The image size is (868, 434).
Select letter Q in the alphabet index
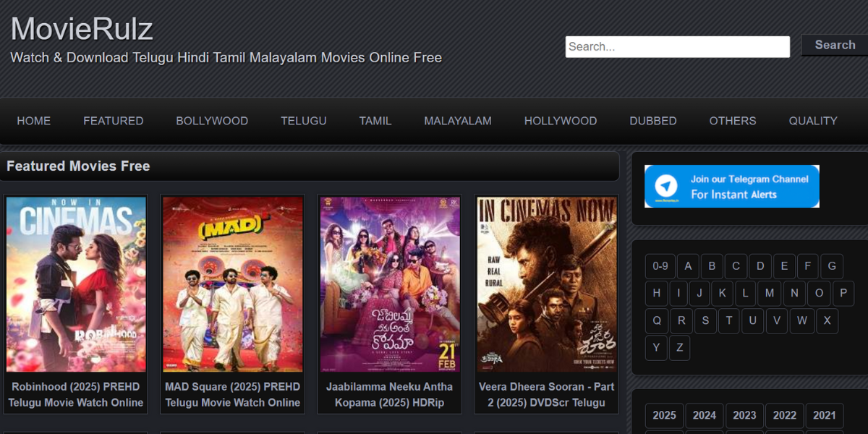[656, 320]
